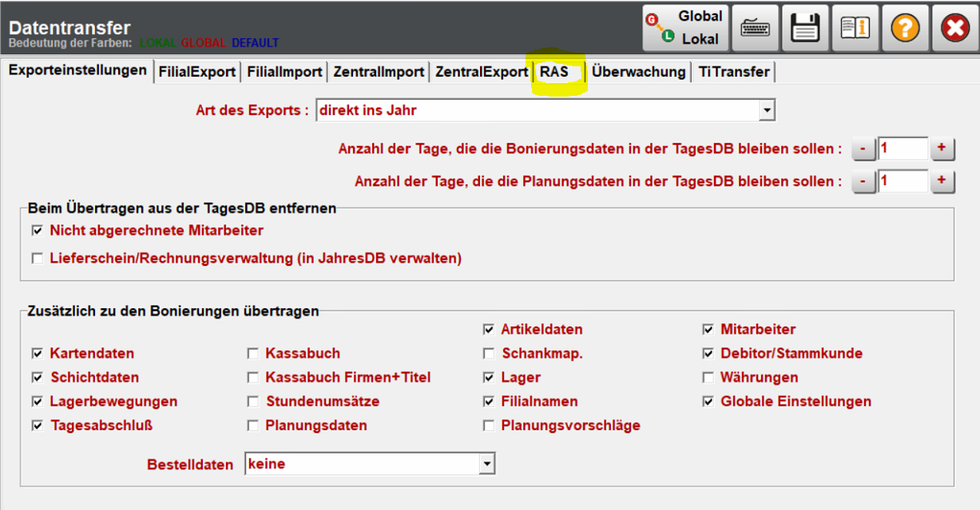The image size is (980, 510).
Task: Enable Lieferschein/Rechnungsverwaltung checkbox
Action: (x=37, y=259)
